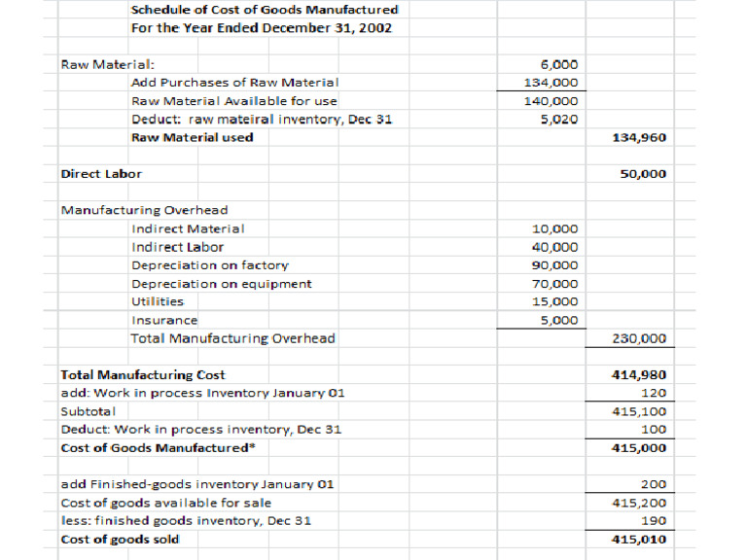This screenshot has width=747, height=560.
Task: Click the 'Subtotal' label cell
Action: tap(89, 411)
